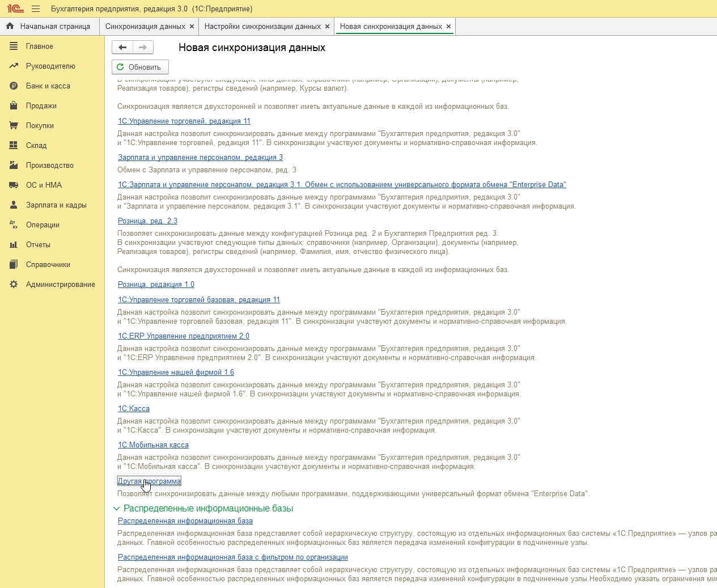Close the Новая синхронизация данных tab
Screen dimensions: 717x588
pyautogui.click(x=448, y=27)
